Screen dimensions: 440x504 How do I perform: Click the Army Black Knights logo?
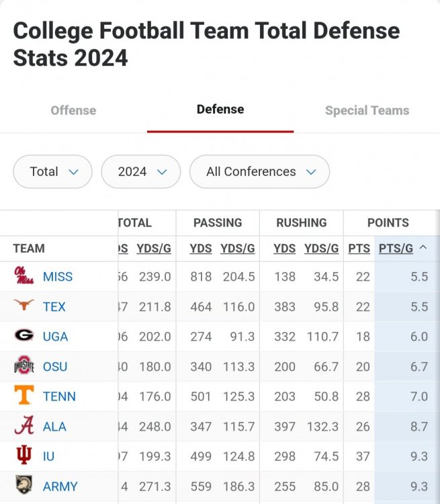point(24,485)
